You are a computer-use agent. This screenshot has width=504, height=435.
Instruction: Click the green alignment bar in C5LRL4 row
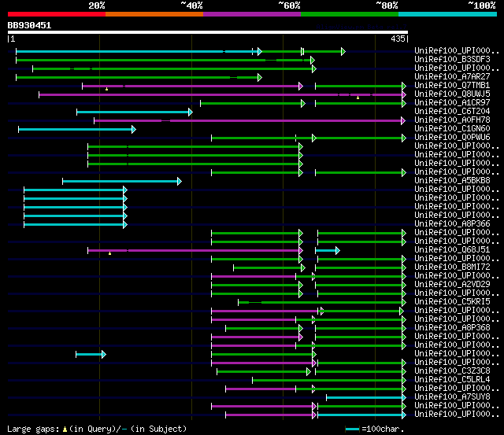[328, 381]
